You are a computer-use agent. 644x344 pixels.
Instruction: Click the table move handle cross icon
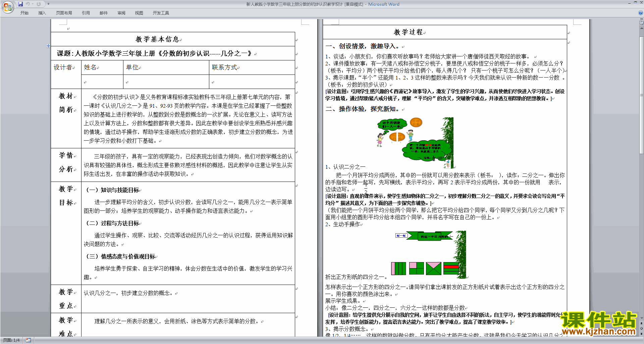(x=48, y=46)
